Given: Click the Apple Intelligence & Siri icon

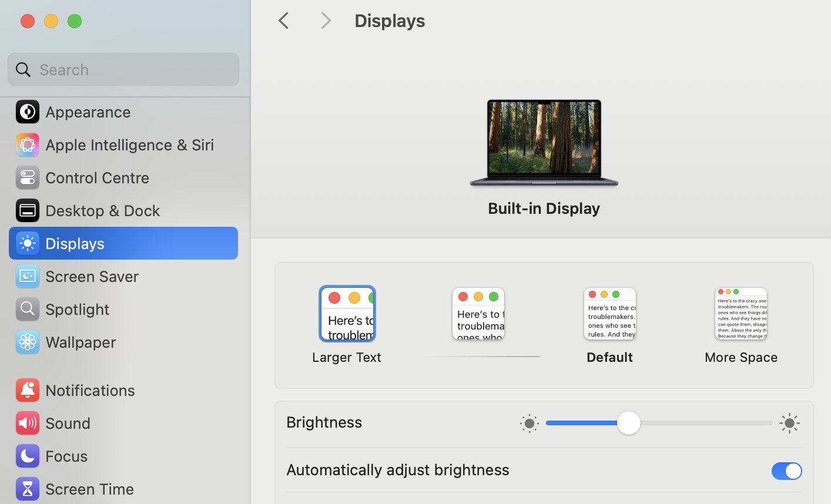Looking at the screenshot, I should coord(28,145).
